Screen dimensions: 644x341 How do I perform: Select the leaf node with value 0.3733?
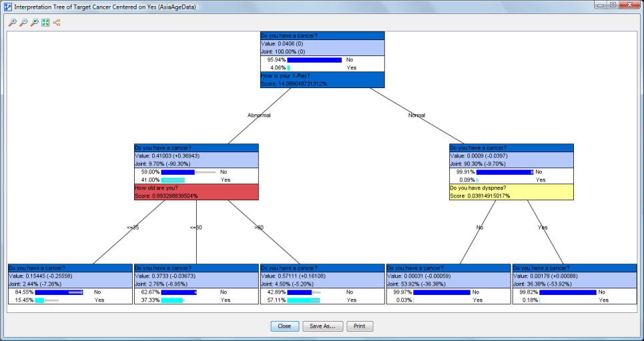pyautogui.click(x=196, y=275)
